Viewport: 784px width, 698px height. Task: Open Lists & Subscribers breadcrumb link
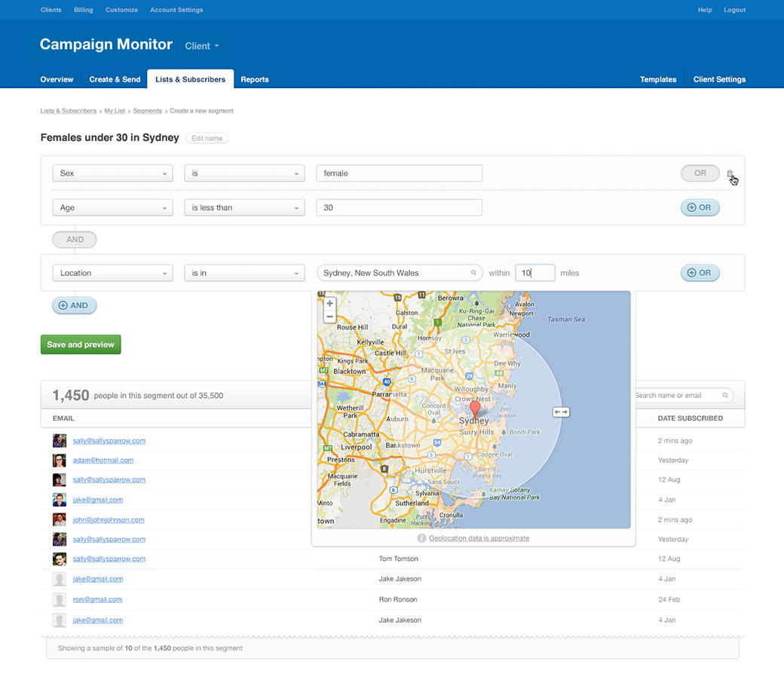point(69,111)
